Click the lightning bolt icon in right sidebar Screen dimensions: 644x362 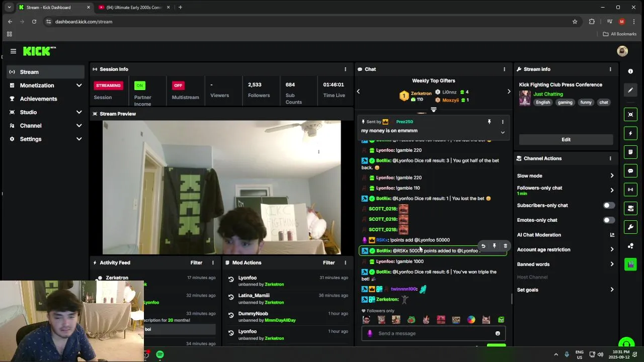pos(630,133)
